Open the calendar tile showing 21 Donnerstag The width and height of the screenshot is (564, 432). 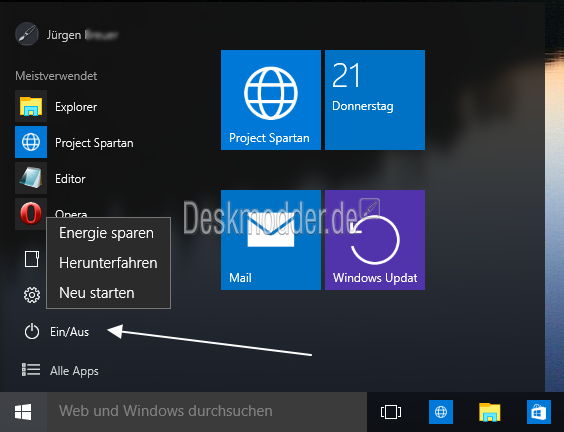coord(375,100)
